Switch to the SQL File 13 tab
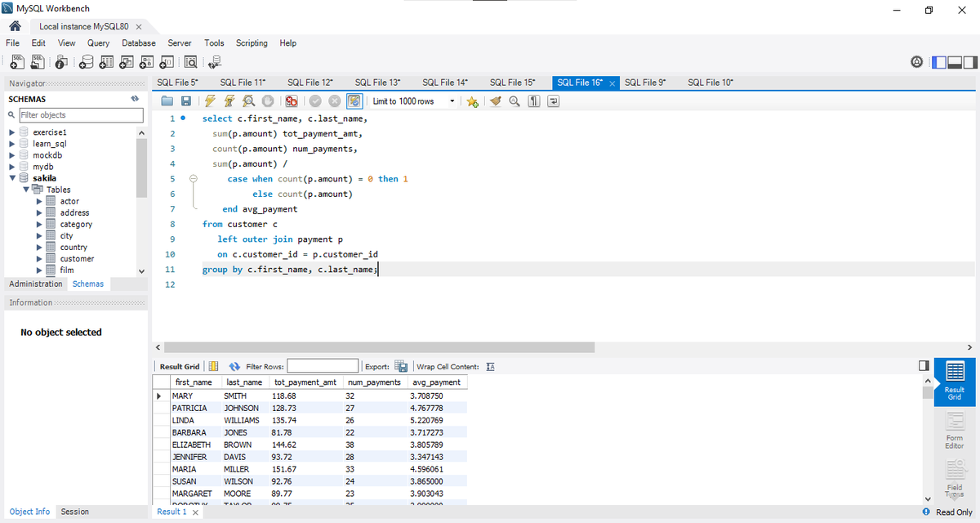Viewport: 980px width, 523px height. (377, 83)
